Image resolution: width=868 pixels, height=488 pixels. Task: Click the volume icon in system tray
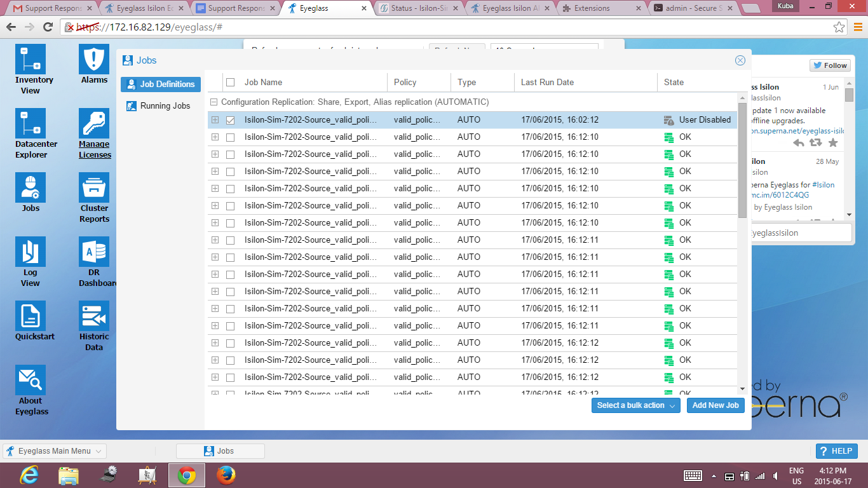pos(777,476)
